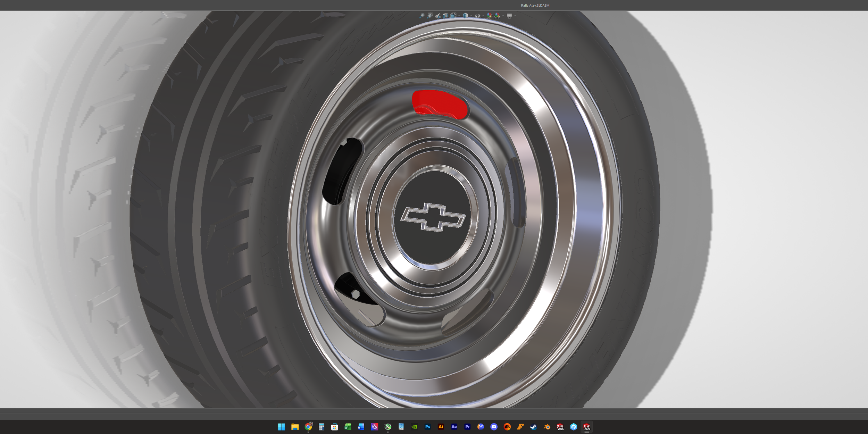Click the Zoom to Fit icon
Viewport: 868px width, 434px height.
tap(422, 16)
